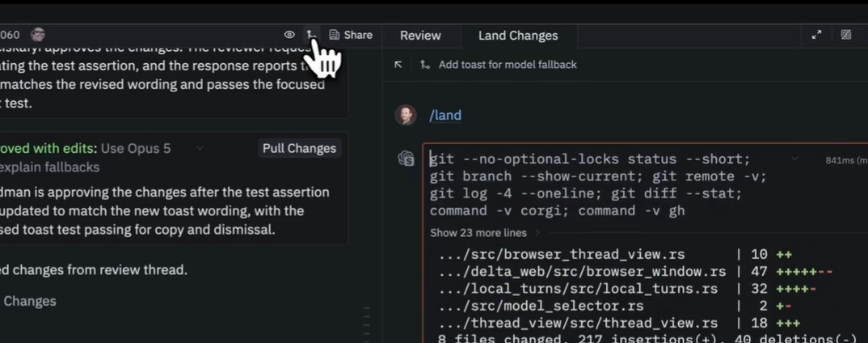Open the user avatar next to /land
This screenshot has height=343, width=868.
point(405,115)
